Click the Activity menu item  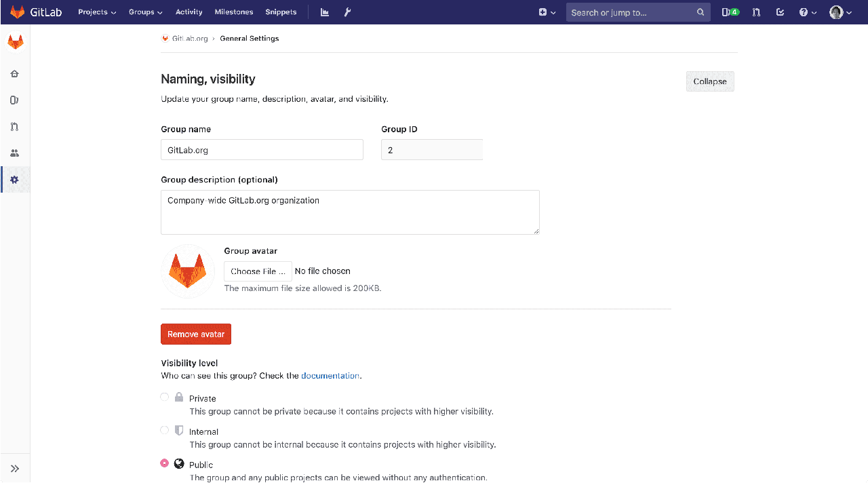click(x=189, y=12)
